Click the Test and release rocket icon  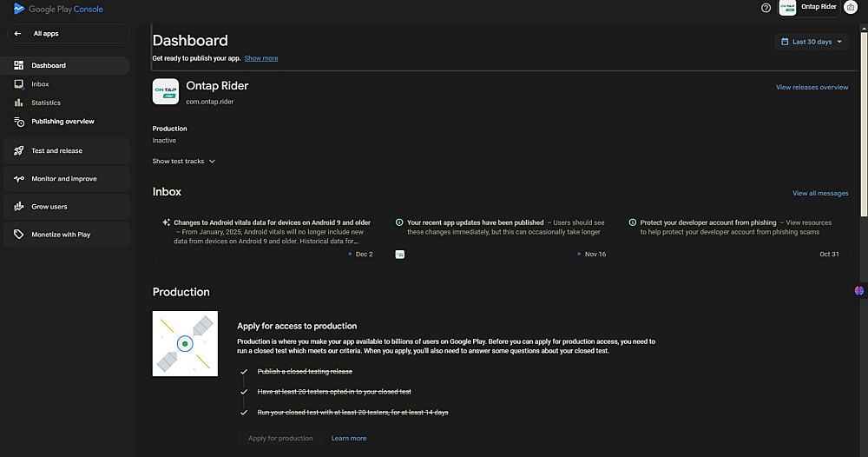(19, 151)
